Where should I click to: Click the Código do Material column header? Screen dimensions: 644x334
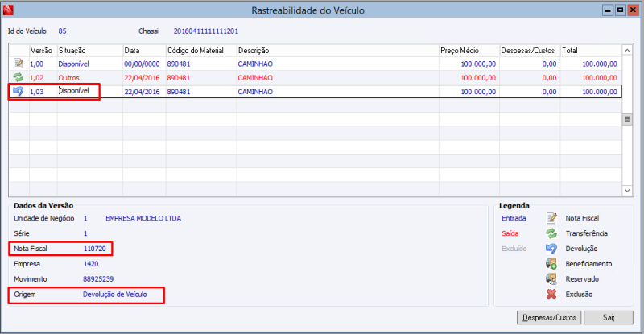click(201, 51)
